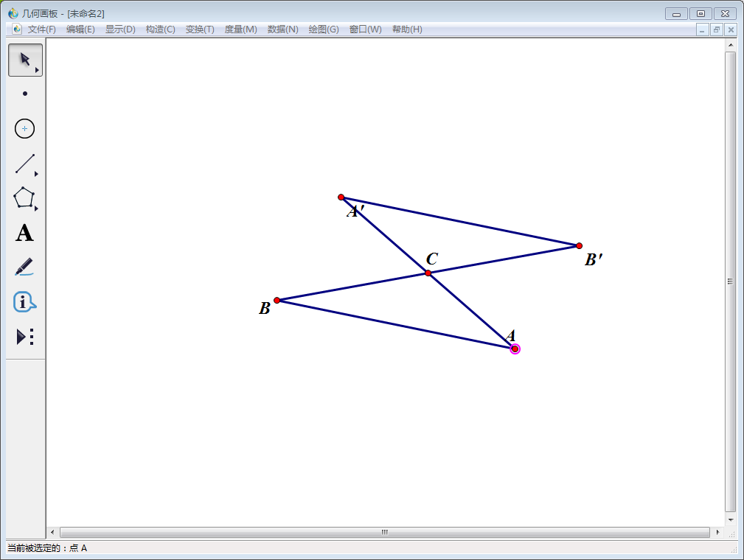Click the document icon in menu bar
The width and height of the screenshot is (744, 560).
pos(17,29)
